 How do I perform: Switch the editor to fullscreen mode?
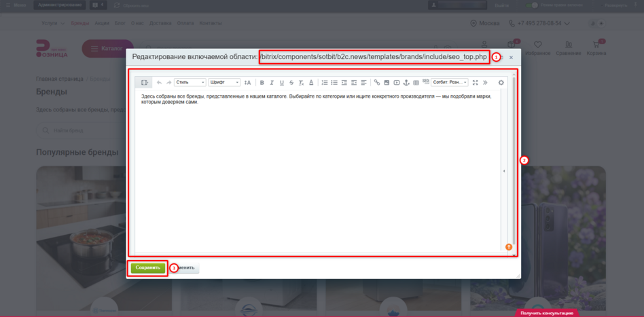[x=476, y=83]
